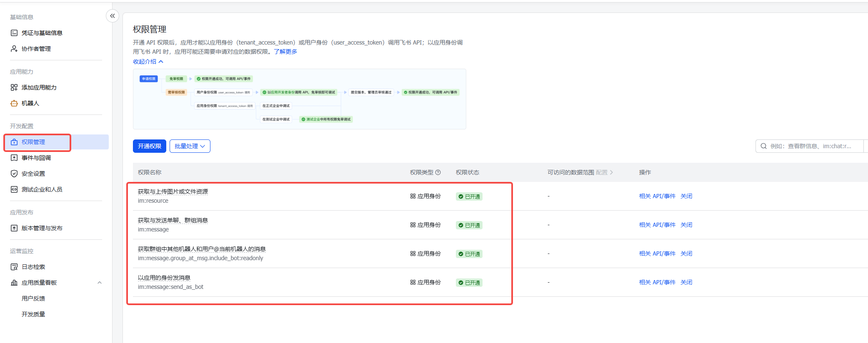Click the magnifier icon in the search box
The width and height of the screenshot is (868, 343).
click(763, 146)
